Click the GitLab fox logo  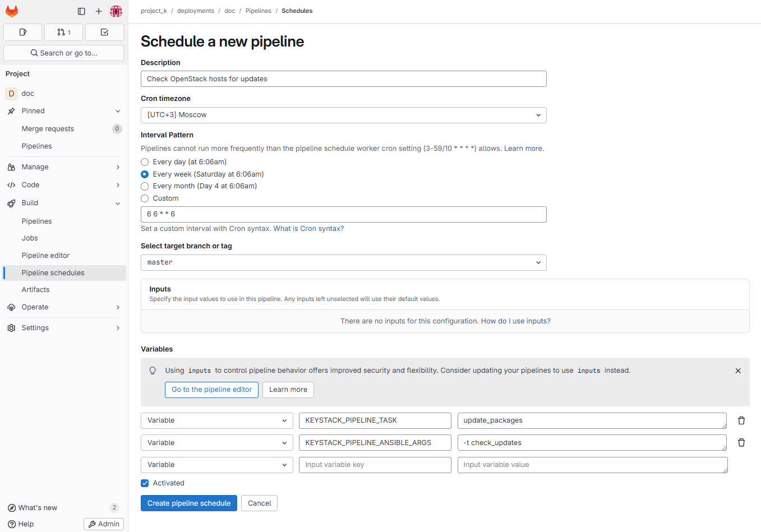click(x=12, y=11)
